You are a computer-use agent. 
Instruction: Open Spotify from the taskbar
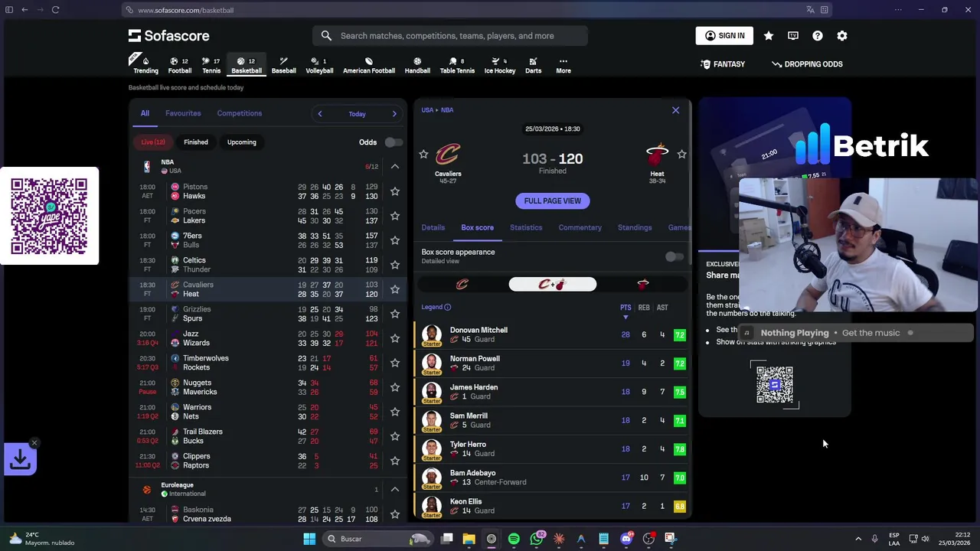[514, 539]
